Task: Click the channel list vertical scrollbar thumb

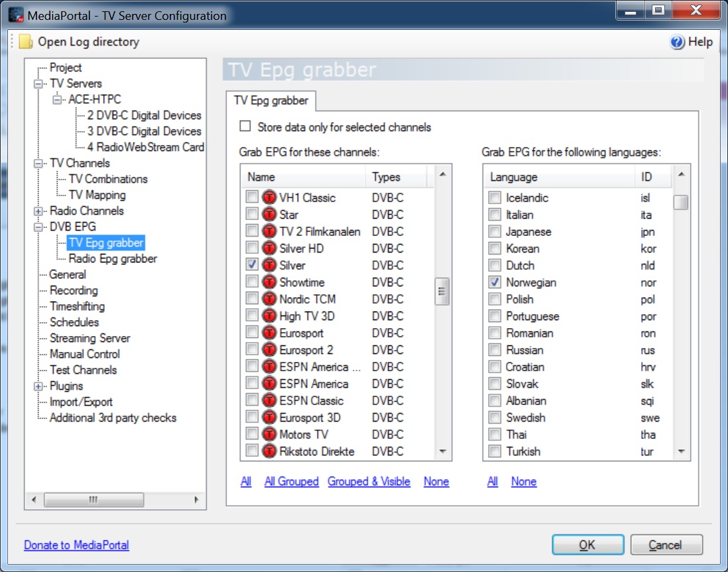Action: [442, 291]
